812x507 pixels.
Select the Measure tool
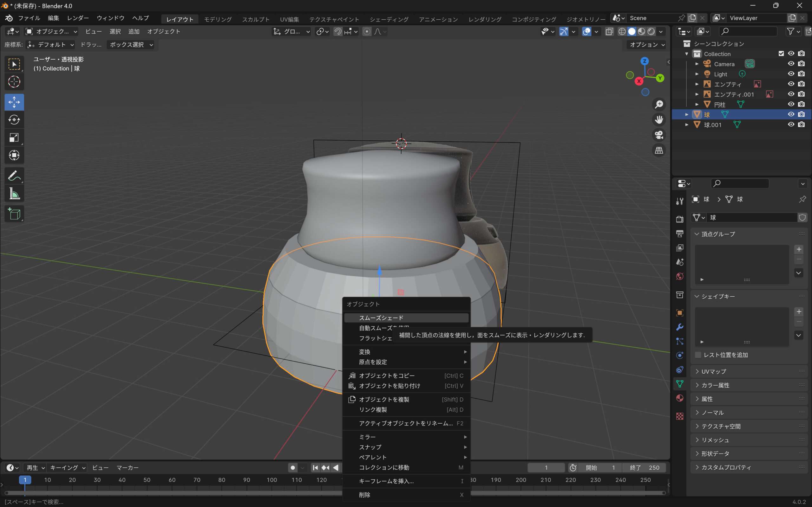click(x=14, y=194)
